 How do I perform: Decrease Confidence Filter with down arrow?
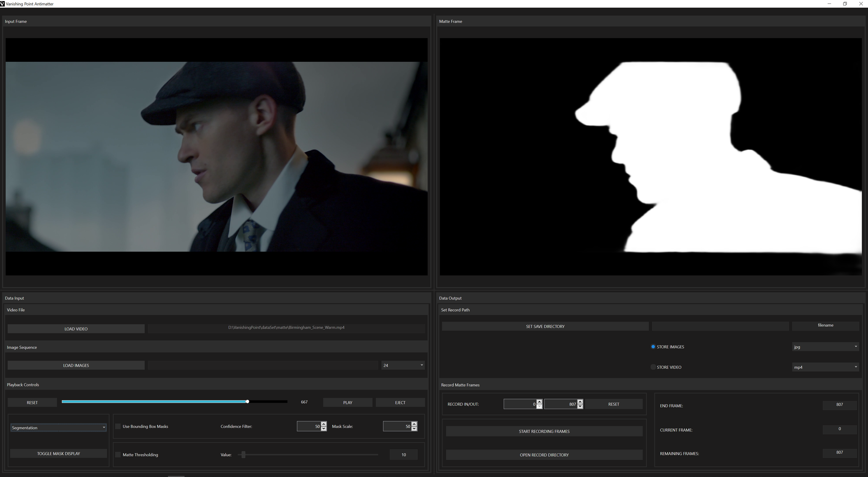coord(324,429)
